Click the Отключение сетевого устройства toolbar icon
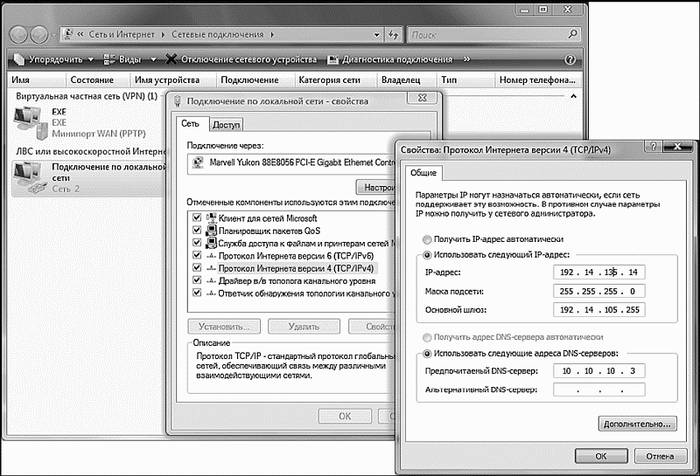The height and width of the screenshot is (476, 700). click(x=172, y=60)
